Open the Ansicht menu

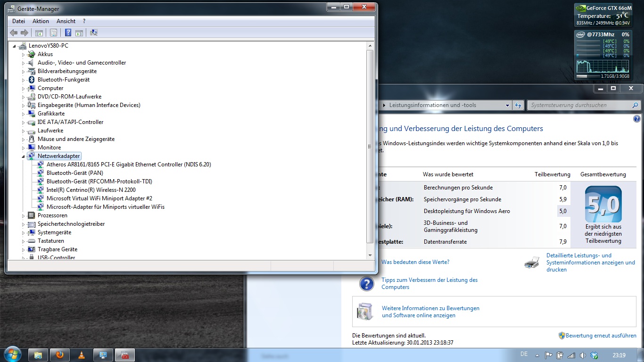coord(66,21)
